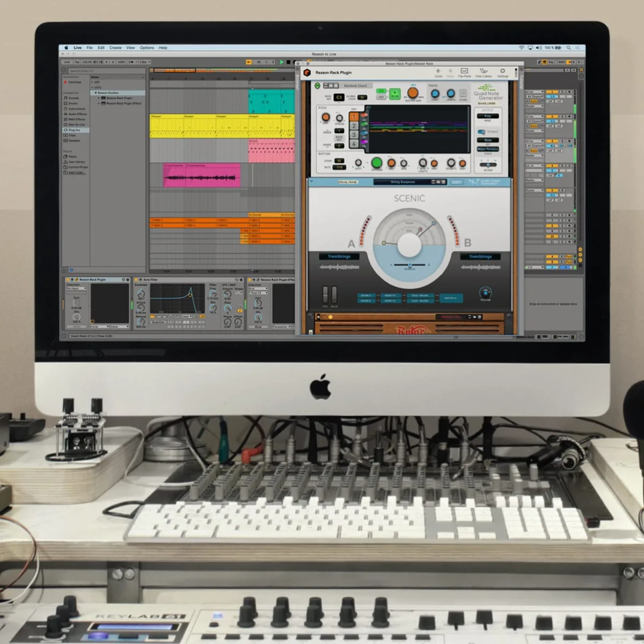Viewport: 644px width, 644px height.
Task: Expand the VST3 entry in the plug-in list
Action: pyautogui.click(x=92, y=87)
